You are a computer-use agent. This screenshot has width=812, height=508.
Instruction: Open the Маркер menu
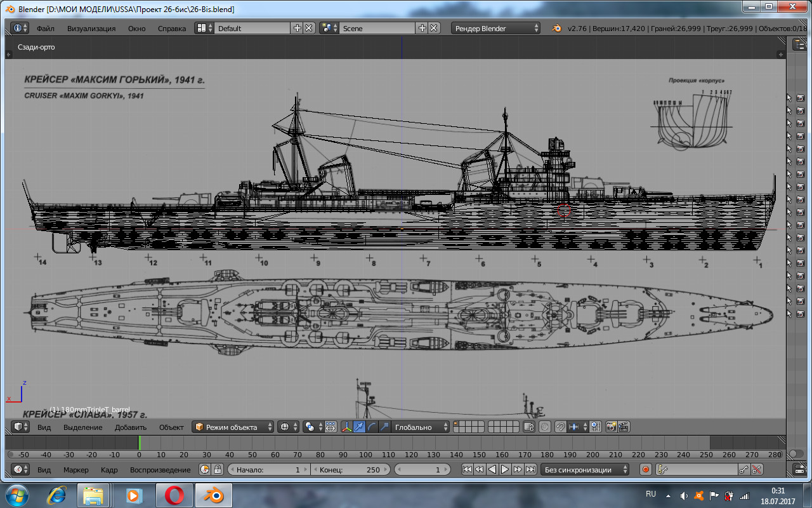coord(76,470)
